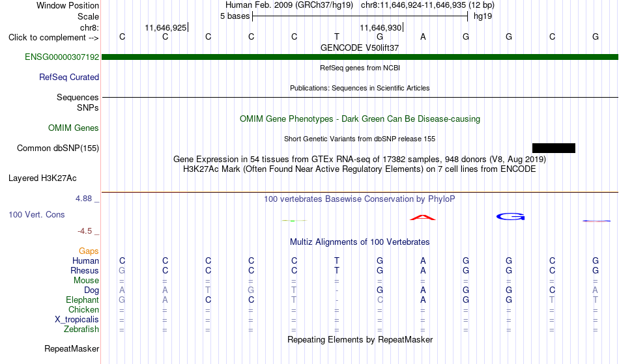
Task: Click the SNPs track label
Action: click(88, 107)
